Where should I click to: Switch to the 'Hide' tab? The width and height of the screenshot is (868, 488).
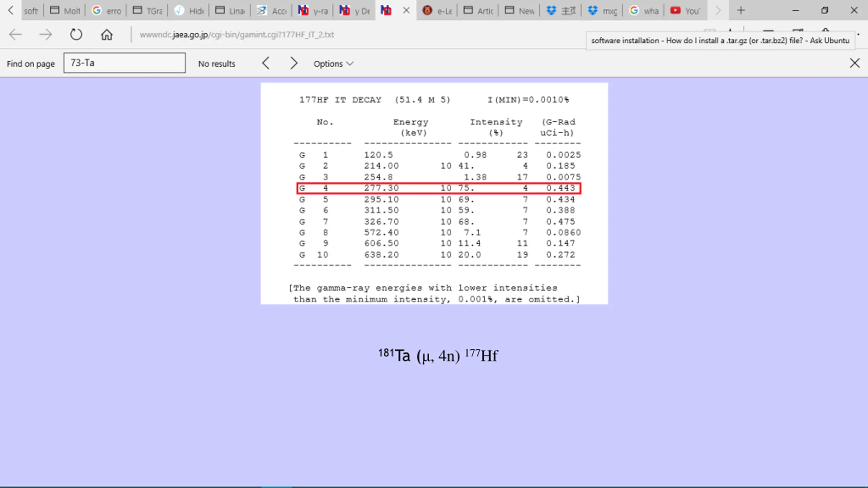point(189,11)
